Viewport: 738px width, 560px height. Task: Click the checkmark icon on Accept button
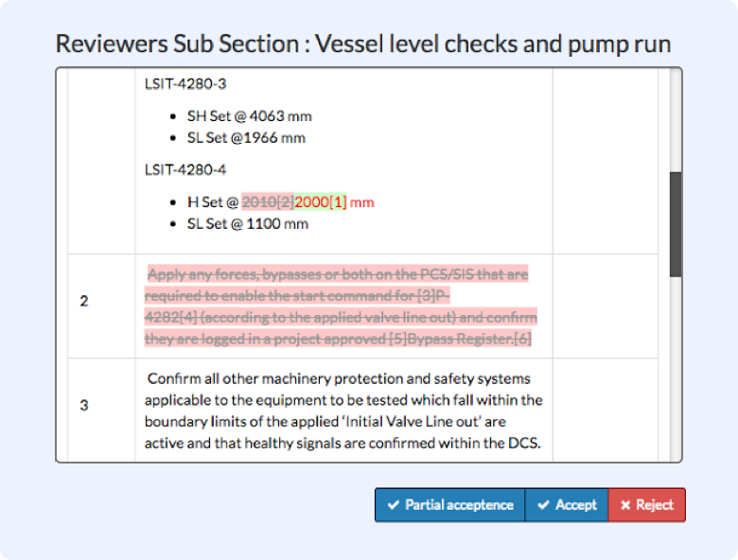(x=543, y=505)
